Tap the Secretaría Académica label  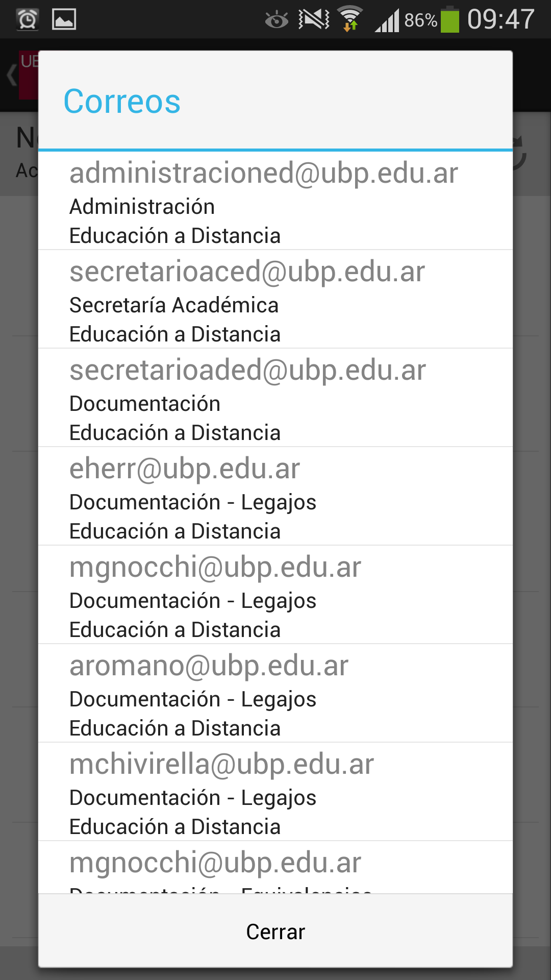tap(174, 305)
